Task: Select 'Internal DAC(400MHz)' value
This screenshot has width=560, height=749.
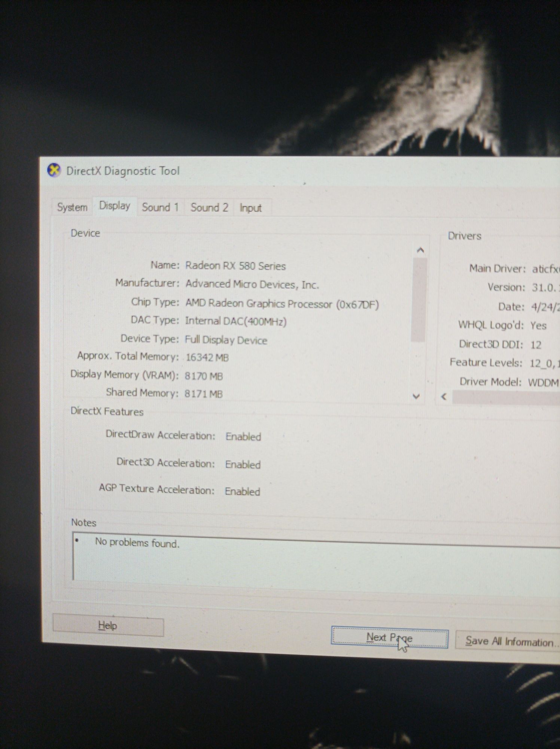Action: [236, 321]
